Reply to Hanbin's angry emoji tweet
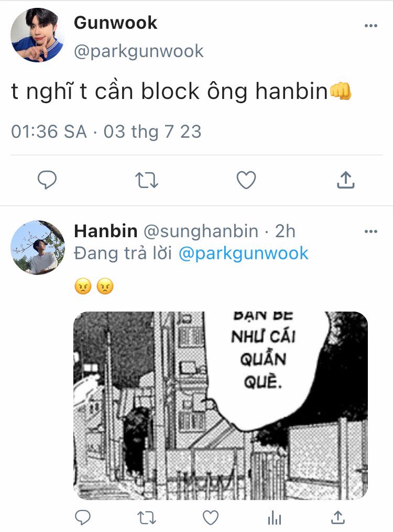 (83, 517)
